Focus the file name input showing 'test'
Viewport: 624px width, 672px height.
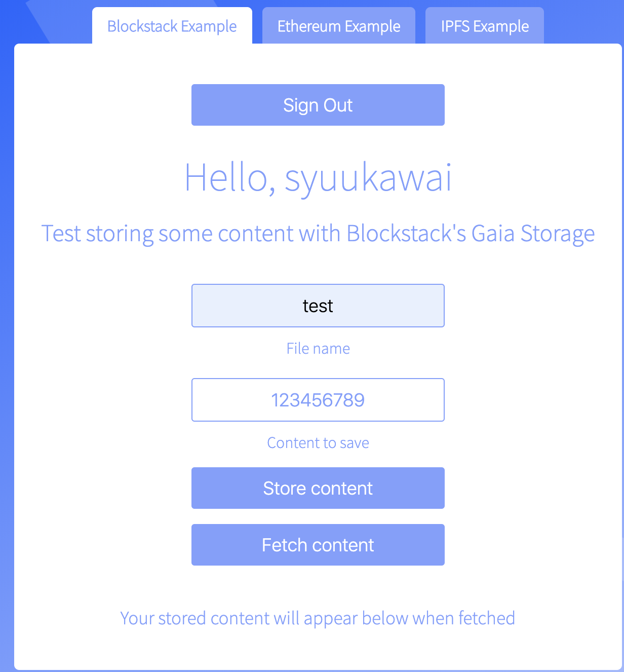[x=318, y=305]
